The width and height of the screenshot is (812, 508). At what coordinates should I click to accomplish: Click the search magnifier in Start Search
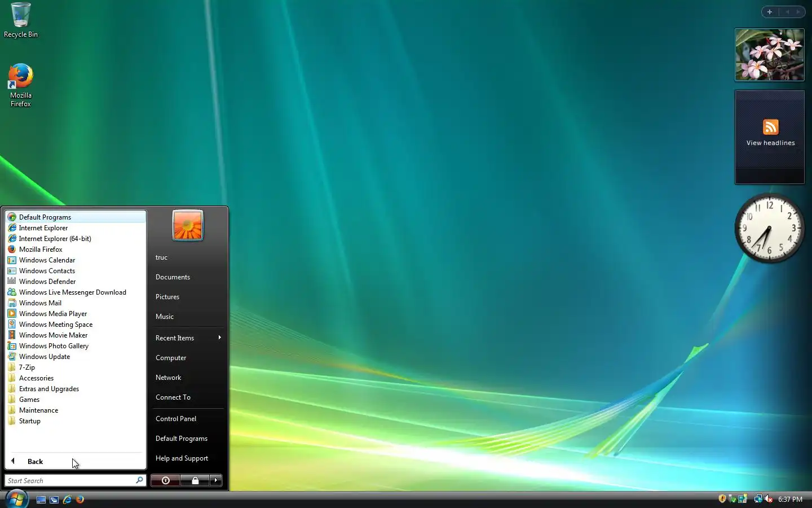point(139,480)
